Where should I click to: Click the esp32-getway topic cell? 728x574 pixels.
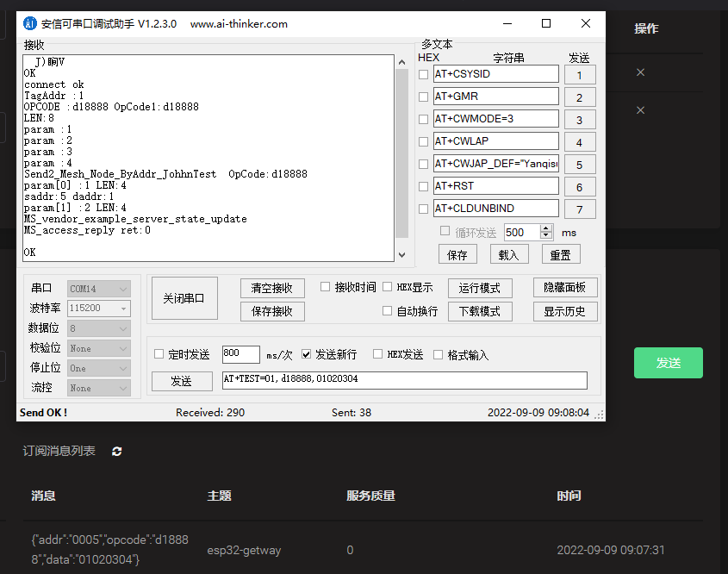coord(244,551)
